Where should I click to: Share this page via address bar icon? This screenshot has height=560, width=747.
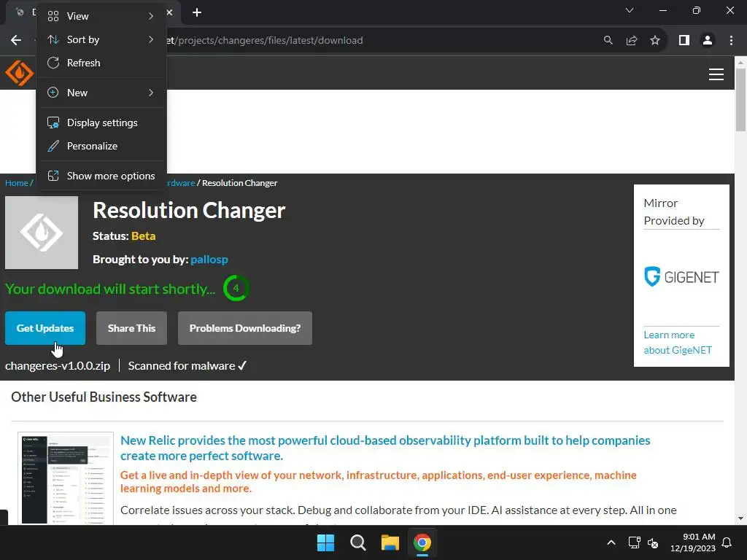coord(632,41)
